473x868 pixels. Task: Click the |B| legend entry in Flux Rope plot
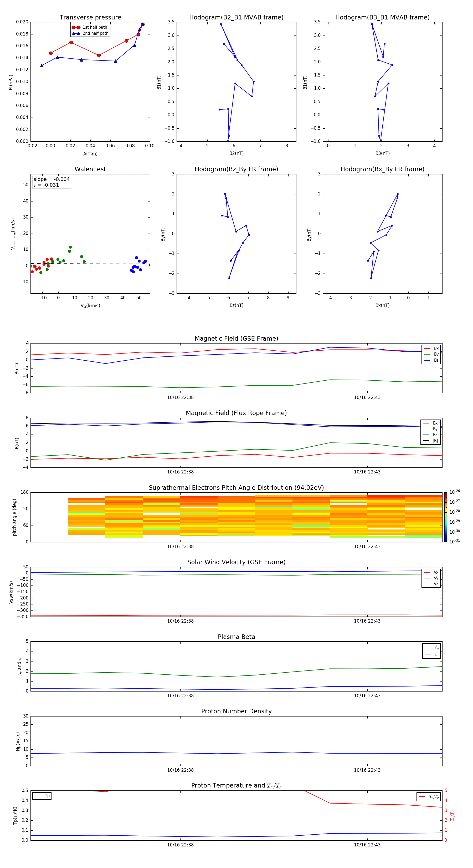tap(431, 441)
